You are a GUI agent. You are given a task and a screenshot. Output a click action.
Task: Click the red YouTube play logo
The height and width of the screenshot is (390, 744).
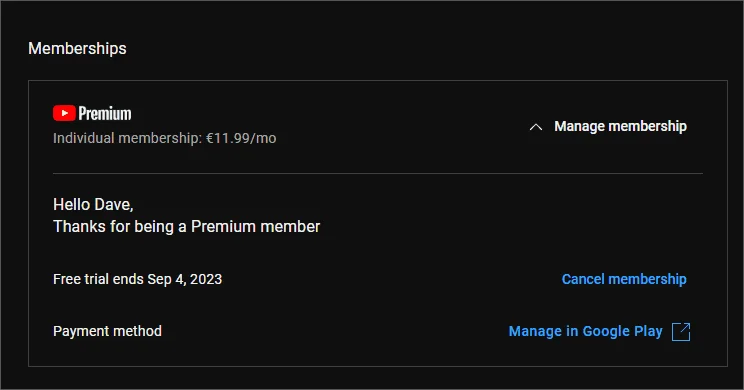tap(64, 113)
